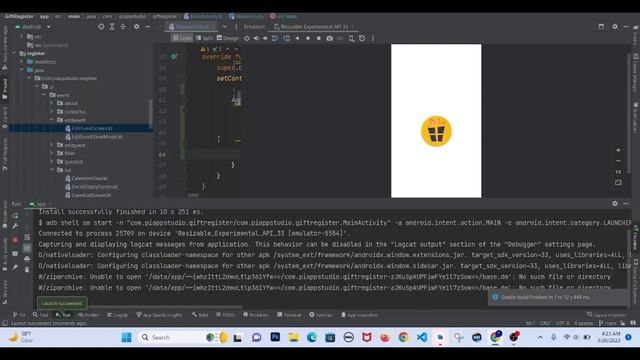Expand the filter package
Viewport: 640px width, 360px height.
(x=52, y=153)
